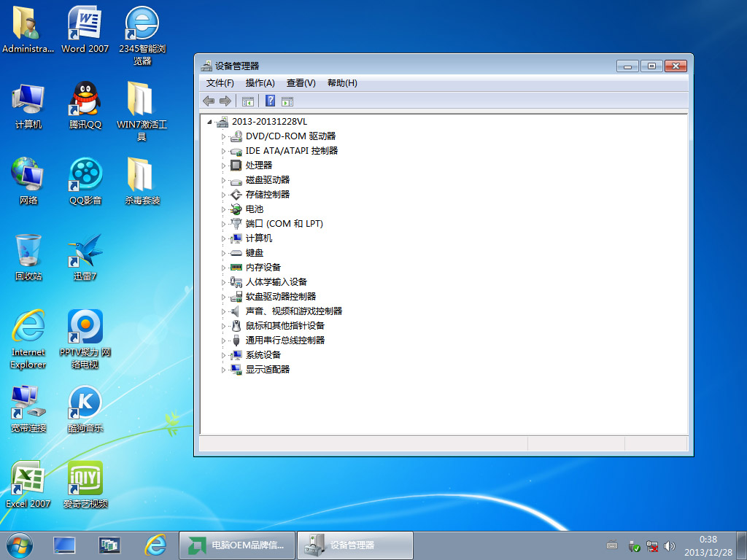
Task: Select the 键盘 keyboard icon
Action: [236, 253]
